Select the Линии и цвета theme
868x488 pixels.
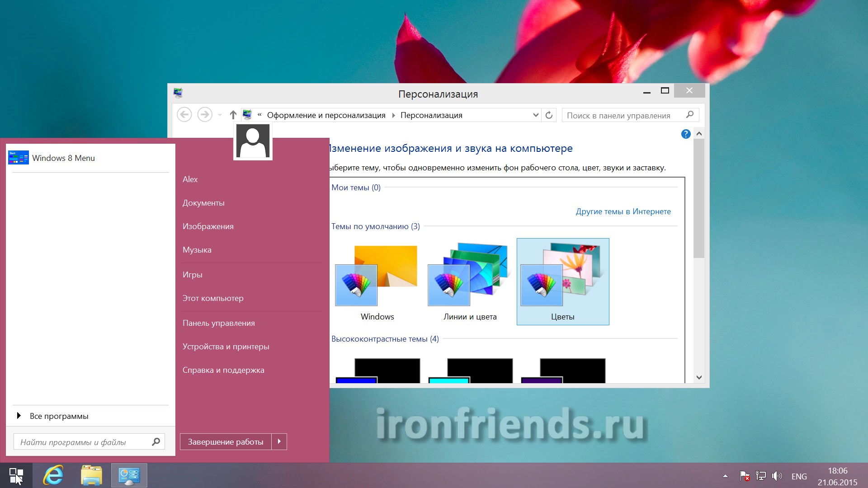coord(470,281)
